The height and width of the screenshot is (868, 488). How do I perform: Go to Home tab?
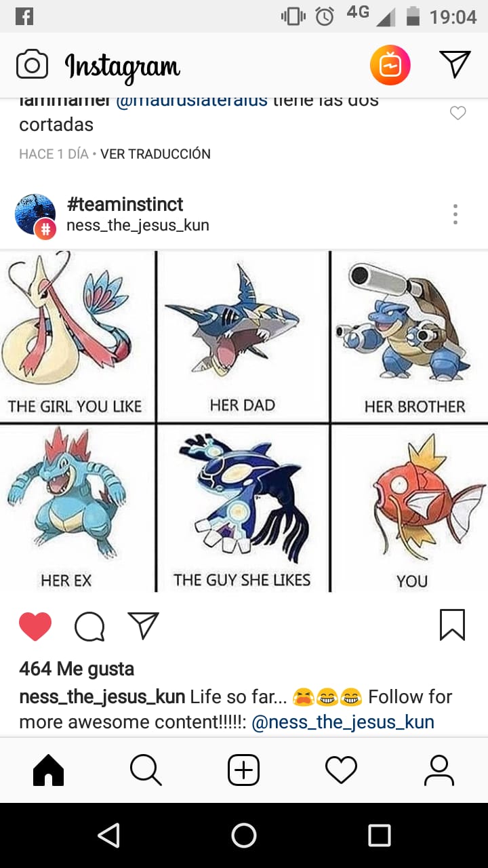[x=49, y=770]
